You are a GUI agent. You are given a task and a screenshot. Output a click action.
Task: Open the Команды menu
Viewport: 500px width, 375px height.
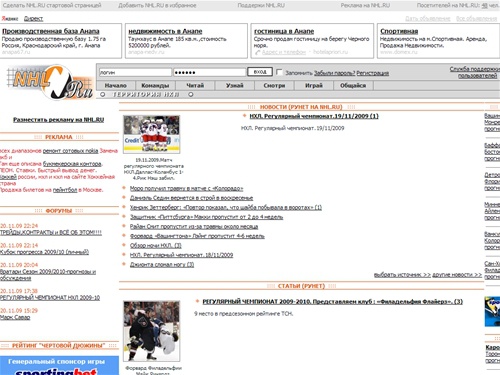click(155, 86)
